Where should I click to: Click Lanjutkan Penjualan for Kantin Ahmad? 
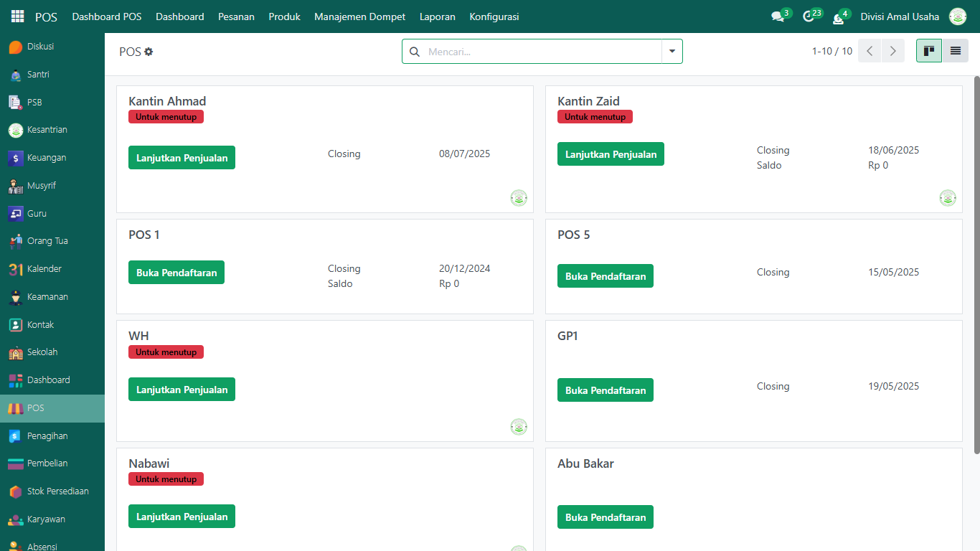(182, 158)
